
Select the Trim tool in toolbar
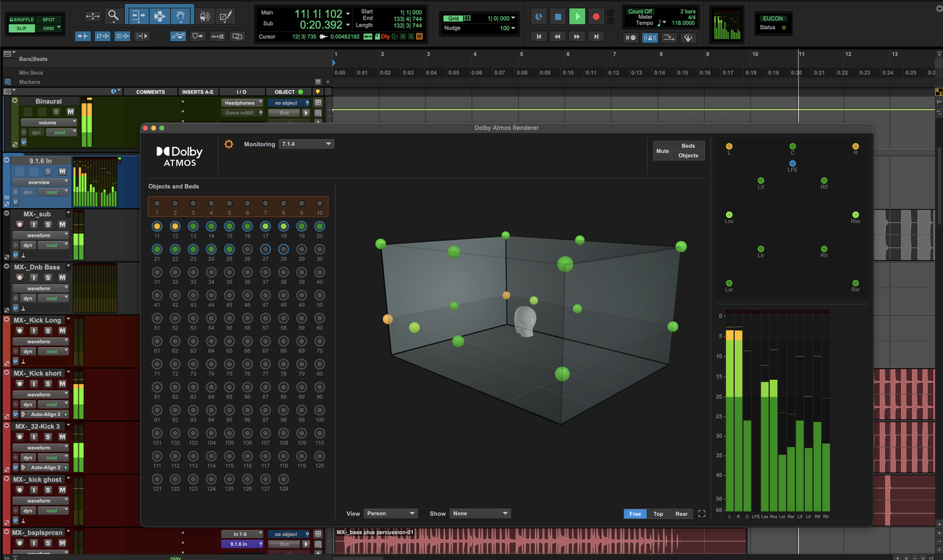coord(138,16)
